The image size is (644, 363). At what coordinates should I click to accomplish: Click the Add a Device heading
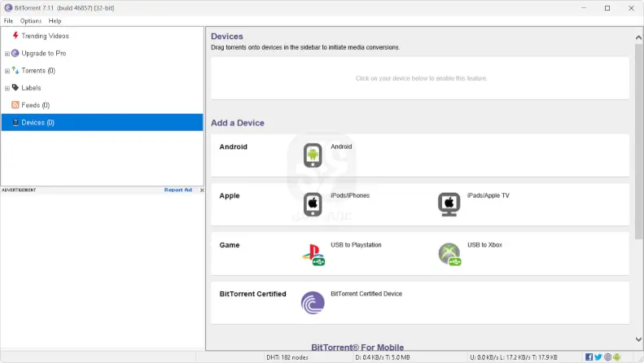click(x=238, y=123)
